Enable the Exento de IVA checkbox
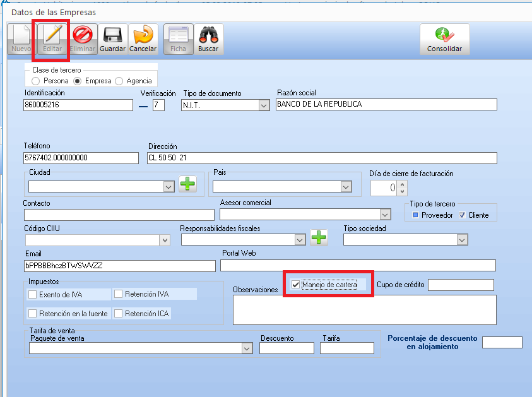The height and width of the screenshot is (397, 532). click(33, 294)
